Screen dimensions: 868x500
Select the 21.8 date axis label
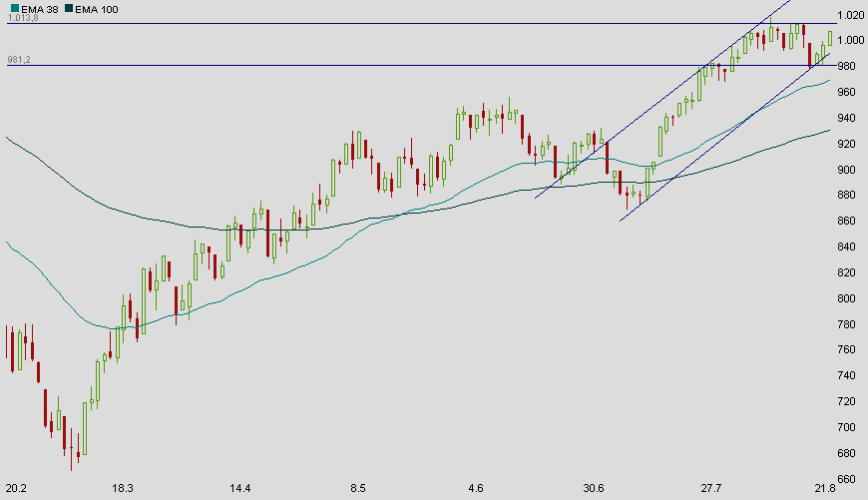click(824, 488)
